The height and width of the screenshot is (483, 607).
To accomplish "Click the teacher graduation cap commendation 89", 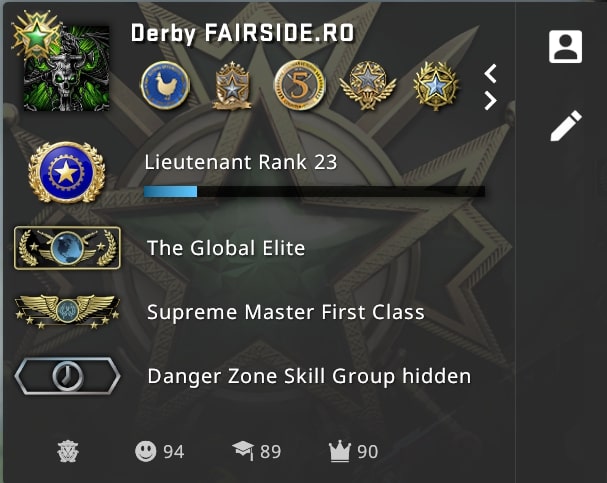I will (x=256, y=451).
